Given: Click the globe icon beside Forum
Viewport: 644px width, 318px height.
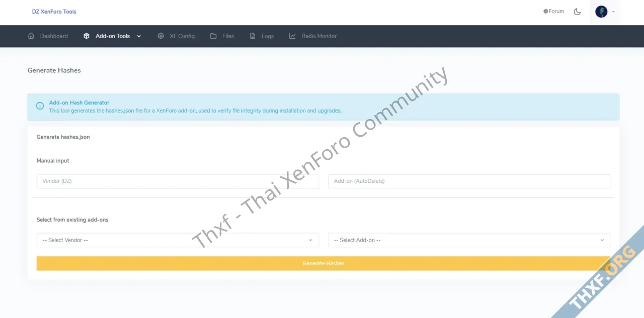Looking at the screenshot, I should coord(545,12).
